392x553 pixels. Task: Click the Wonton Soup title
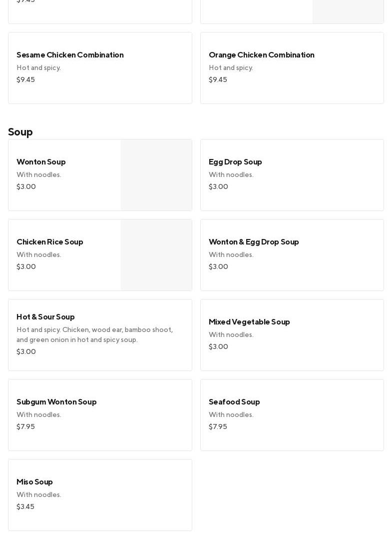point(41,162)
